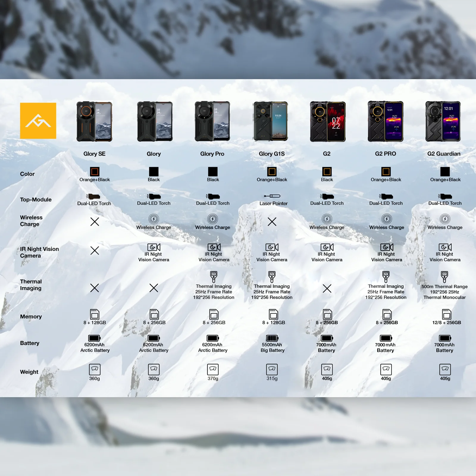This screenshot has width=476, height=476.
Task: Click the Glory SE night vision X mark
Action: tap(95, 250)
